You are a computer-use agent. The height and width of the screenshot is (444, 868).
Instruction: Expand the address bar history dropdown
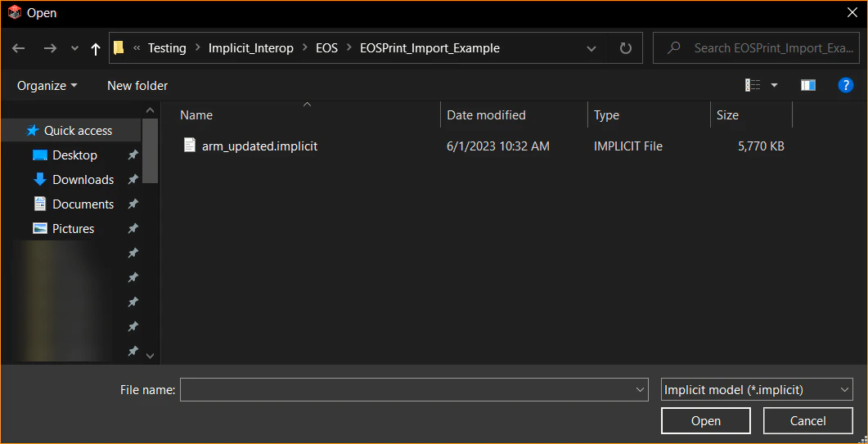click(x=591, y=48)
